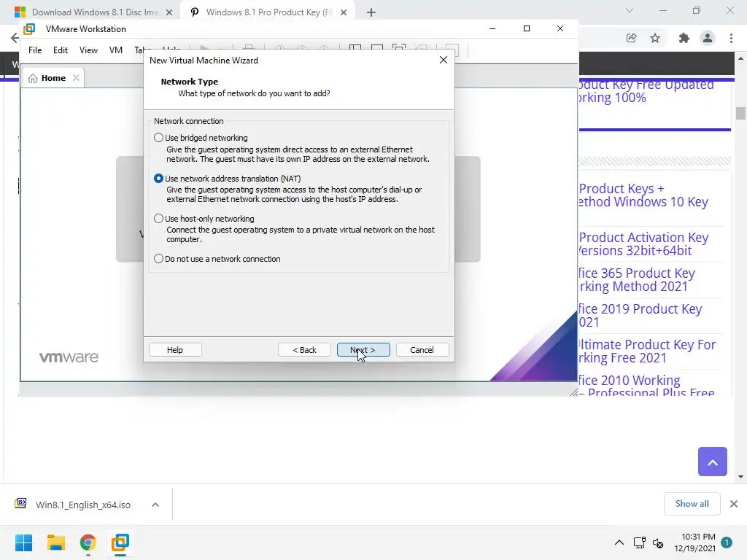Open network status tray icon
This screenshot has width=747, height=560.
tap(639, 542)
